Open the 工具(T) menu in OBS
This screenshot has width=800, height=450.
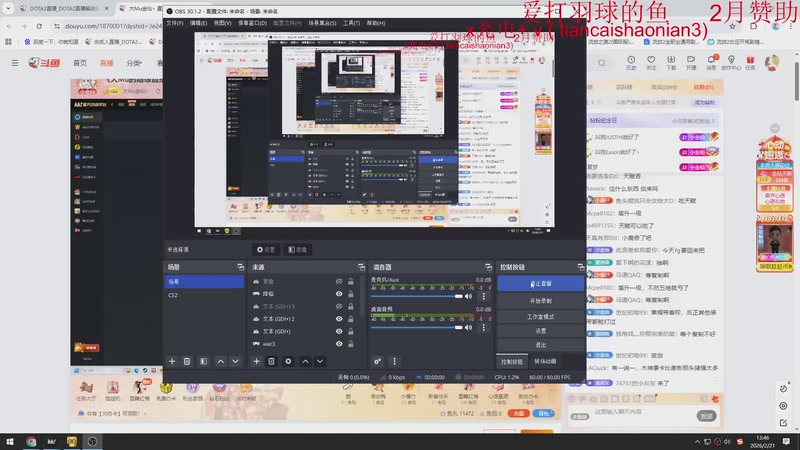[x=351, y=23]
